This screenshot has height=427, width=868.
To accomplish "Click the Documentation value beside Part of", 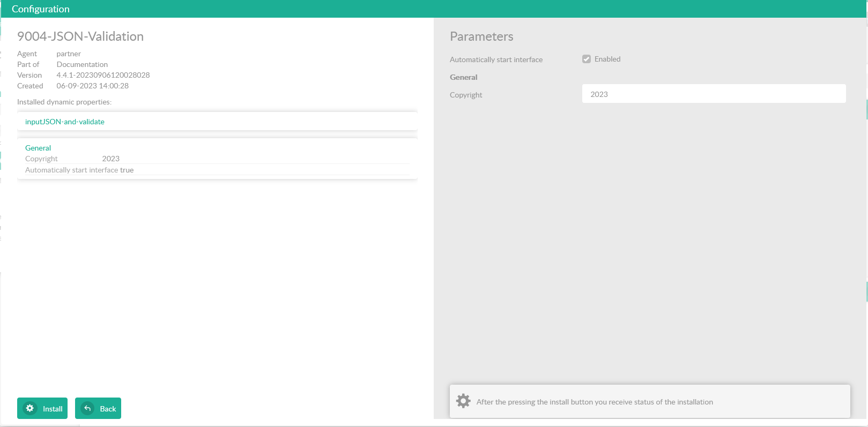I will click(82, 64).
